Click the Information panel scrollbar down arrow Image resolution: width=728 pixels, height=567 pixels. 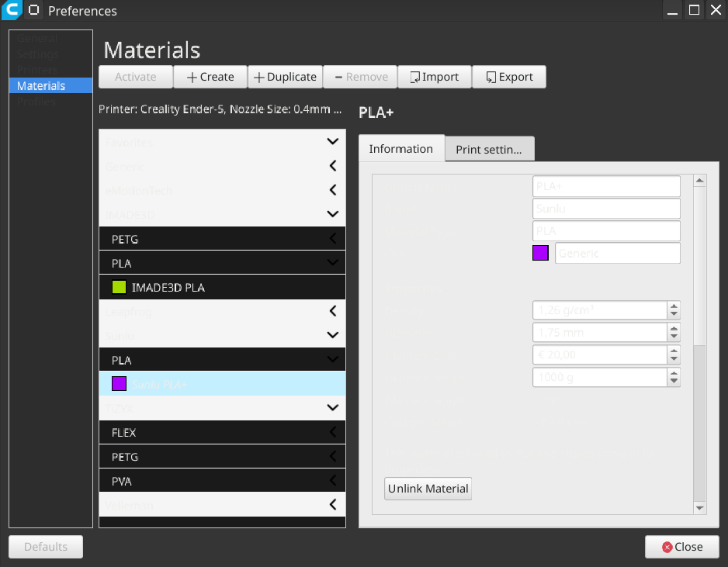pyautogui.click(x=700, y=508)
